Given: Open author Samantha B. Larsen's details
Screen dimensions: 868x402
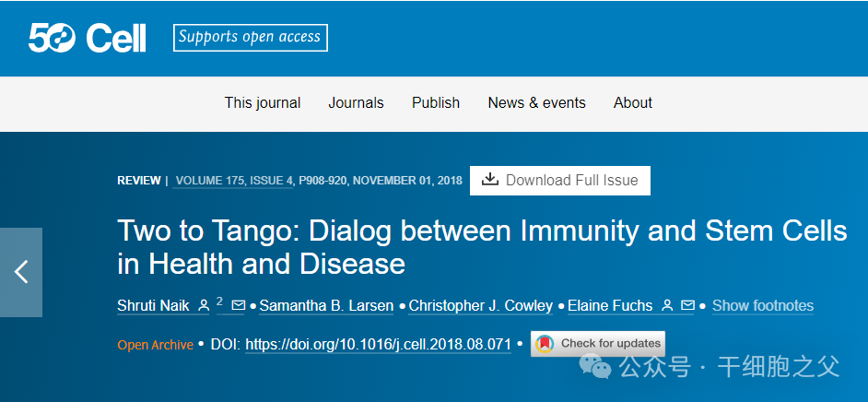Looking at the screenshot, I should point(326,305).
